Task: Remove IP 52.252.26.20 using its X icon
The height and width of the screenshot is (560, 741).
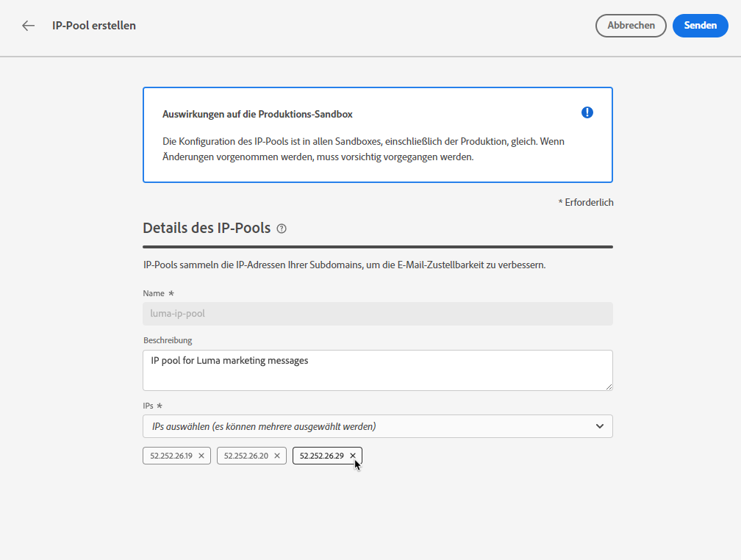Action: [277, 456]
